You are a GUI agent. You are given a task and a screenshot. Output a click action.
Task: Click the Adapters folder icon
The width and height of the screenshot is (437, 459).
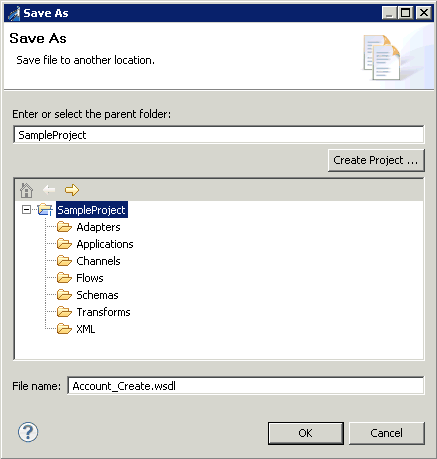pyautogui.click(x=64, y=227)
